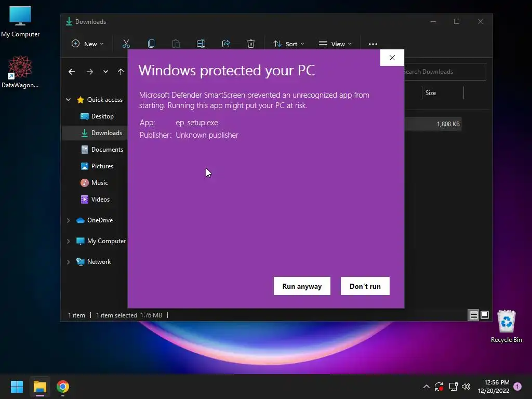This screenshot has width=532, height=399.
Task: Click the Cut scissors icon
Action: [126, 44]
